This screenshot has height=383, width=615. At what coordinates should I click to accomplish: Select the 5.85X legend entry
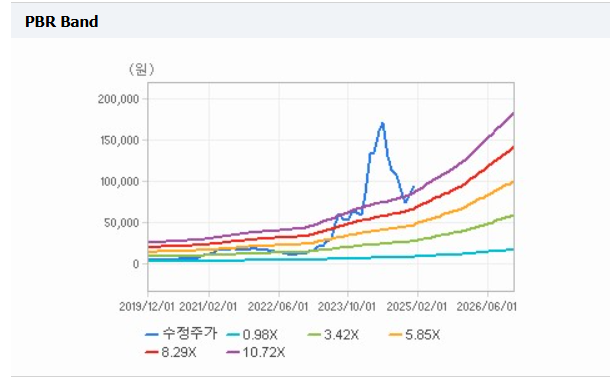415,335
